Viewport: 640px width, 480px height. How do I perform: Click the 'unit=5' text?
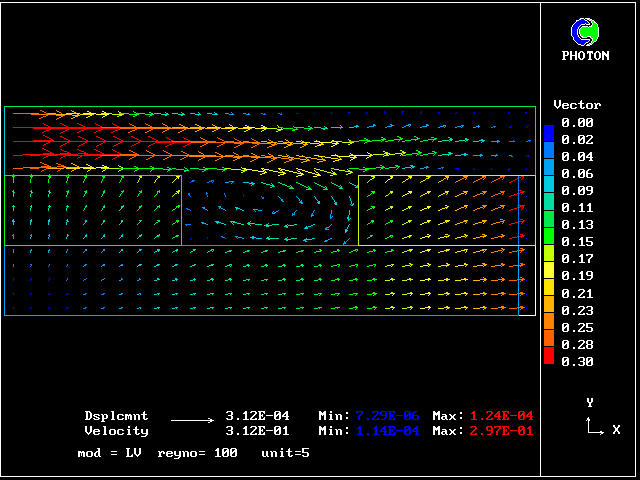(286, 453)
